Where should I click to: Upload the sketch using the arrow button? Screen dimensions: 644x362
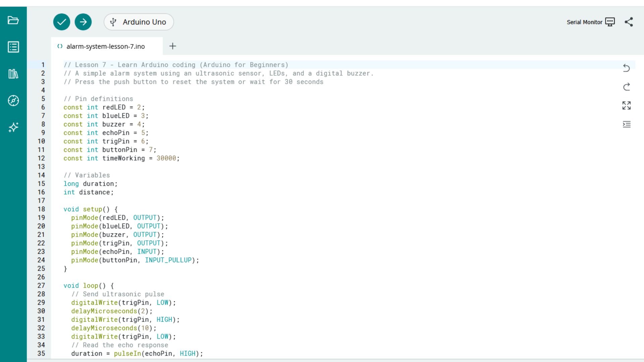point(83,22)
